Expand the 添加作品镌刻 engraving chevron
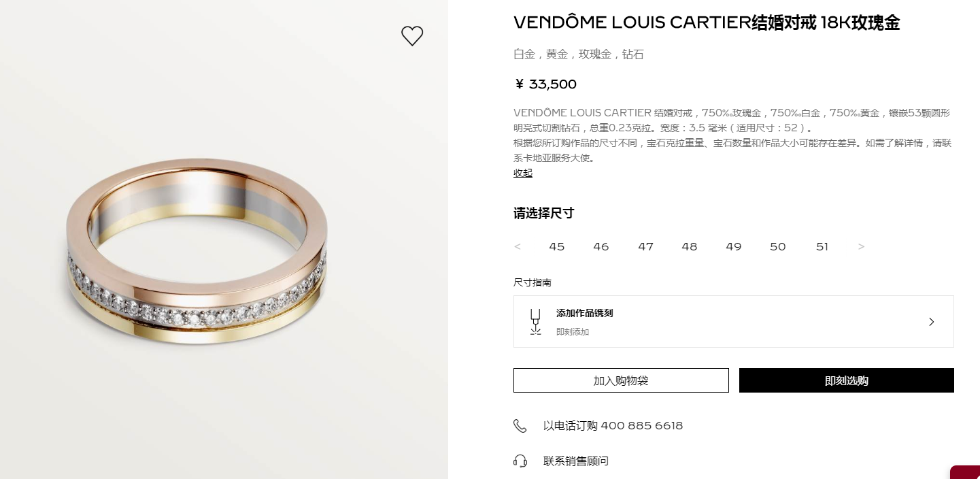The width and height of the screenshot is (980, 479). click(x=932, y=322)
